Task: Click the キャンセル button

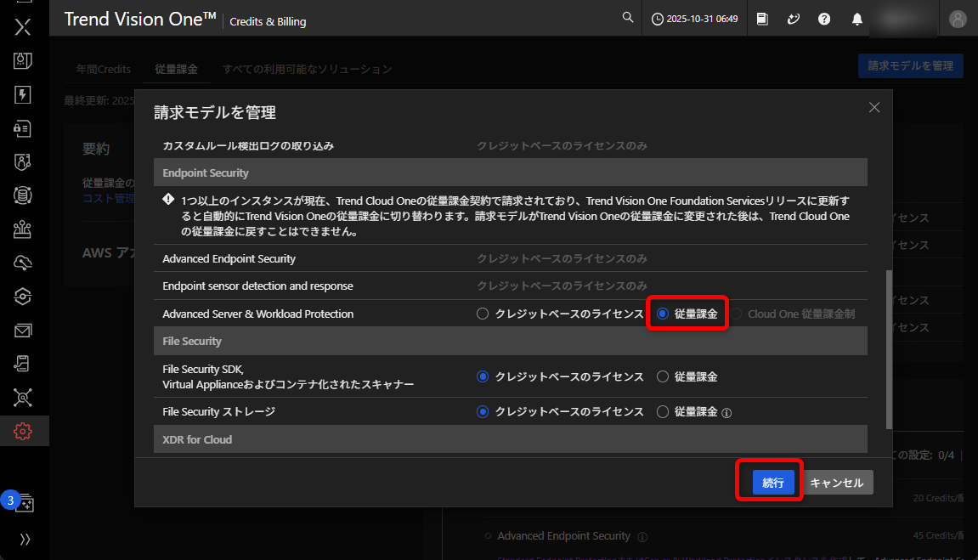Action: (x=836, y=483)
